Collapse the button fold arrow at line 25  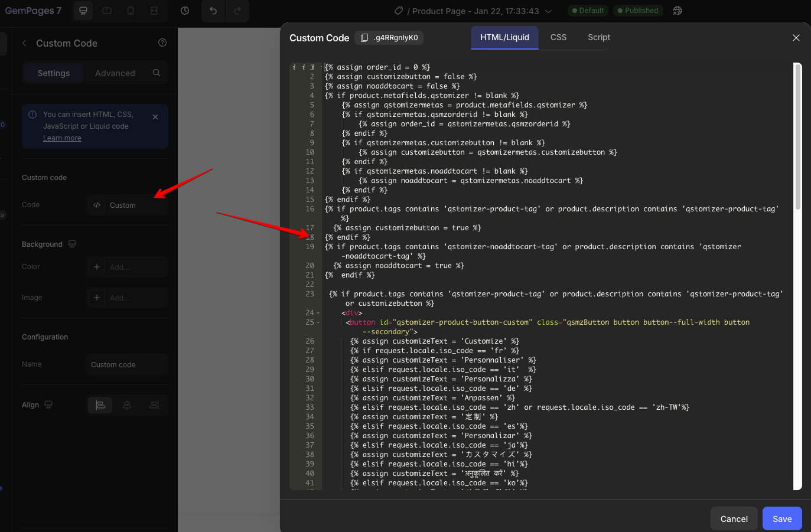click(x=318, y=323)
